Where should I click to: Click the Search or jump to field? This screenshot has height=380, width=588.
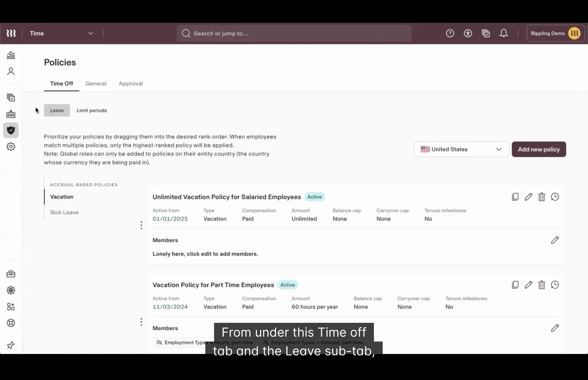[294, 33]
